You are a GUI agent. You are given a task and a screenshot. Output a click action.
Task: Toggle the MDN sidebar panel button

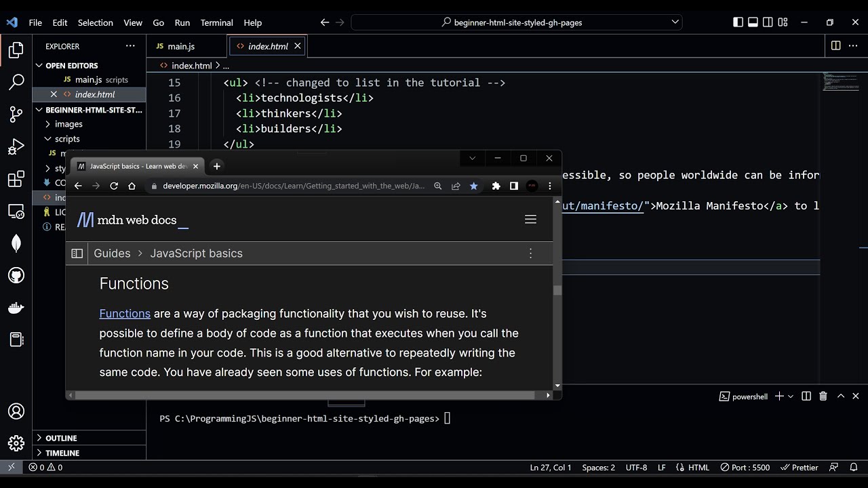[77, 253]
